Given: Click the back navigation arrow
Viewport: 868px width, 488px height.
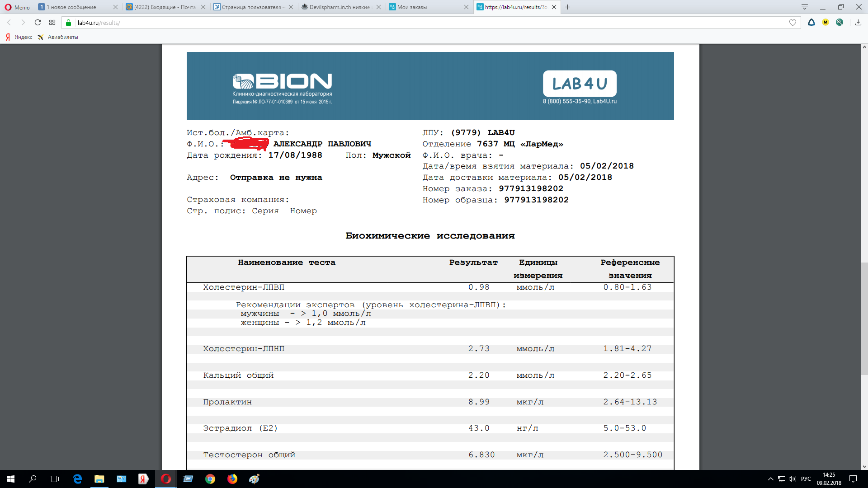Looking at the screenshot, I should [9, 23].
